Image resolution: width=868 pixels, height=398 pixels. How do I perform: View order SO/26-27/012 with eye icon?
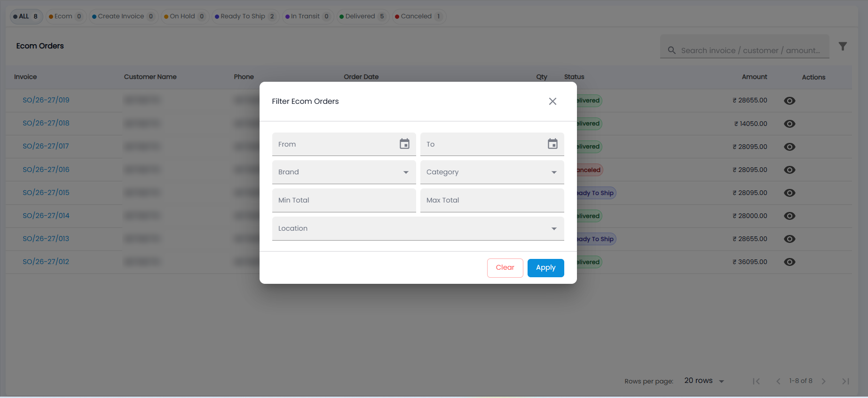[x=789, y=262]
